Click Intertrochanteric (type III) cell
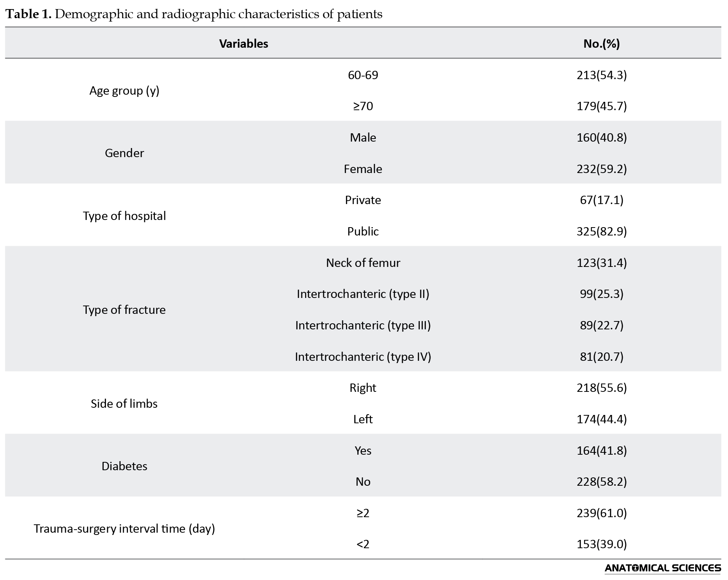728x580 pixels. [x=363, y=325]
